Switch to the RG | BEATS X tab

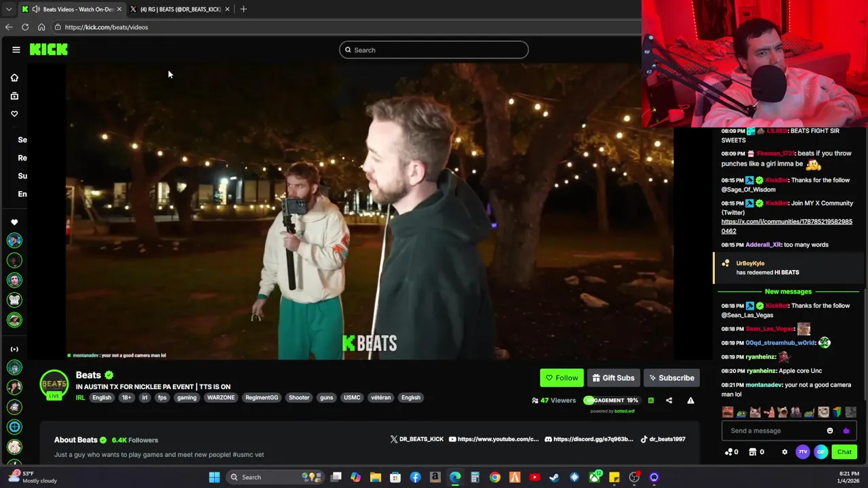[x=180, y=9]
